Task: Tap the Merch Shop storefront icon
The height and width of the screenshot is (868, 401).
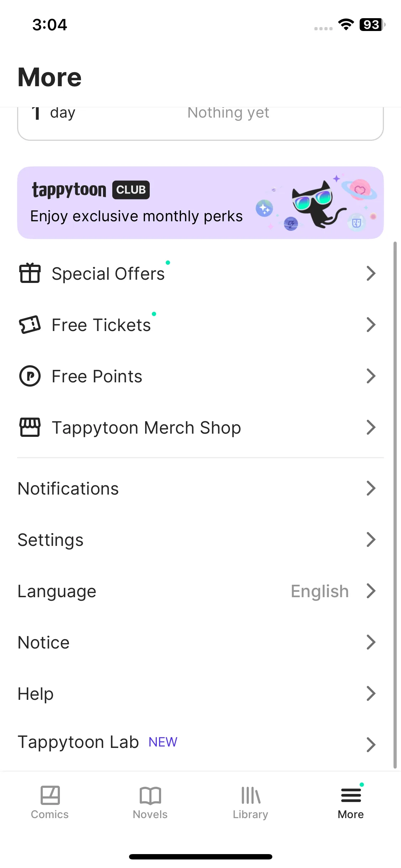Action: click(30, 427)
